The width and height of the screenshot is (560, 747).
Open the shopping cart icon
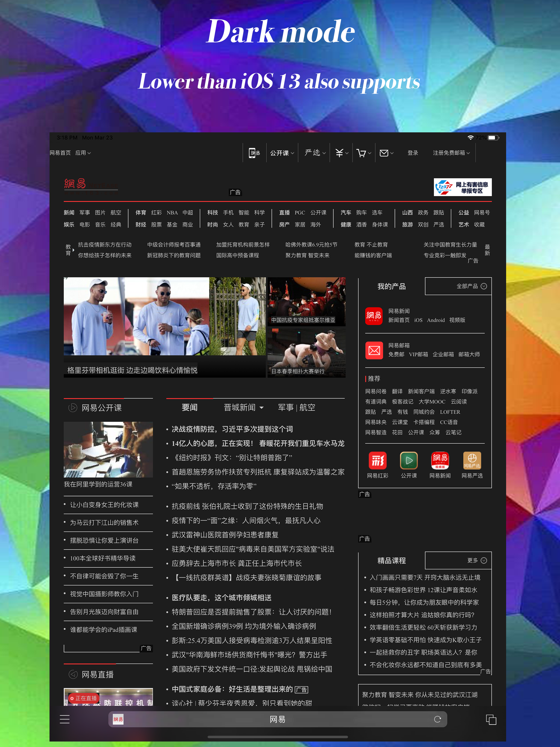361,153
